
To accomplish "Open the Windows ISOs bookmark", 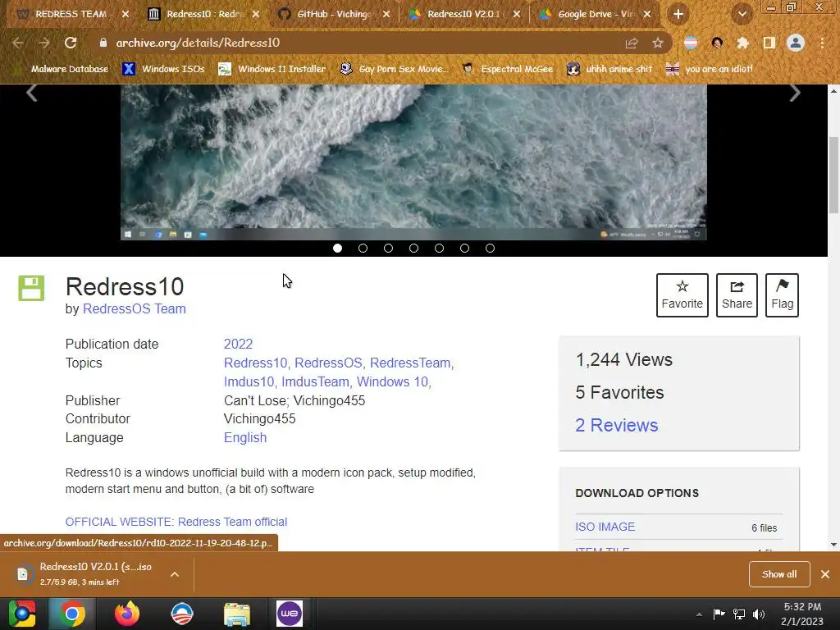I will 164,69.
